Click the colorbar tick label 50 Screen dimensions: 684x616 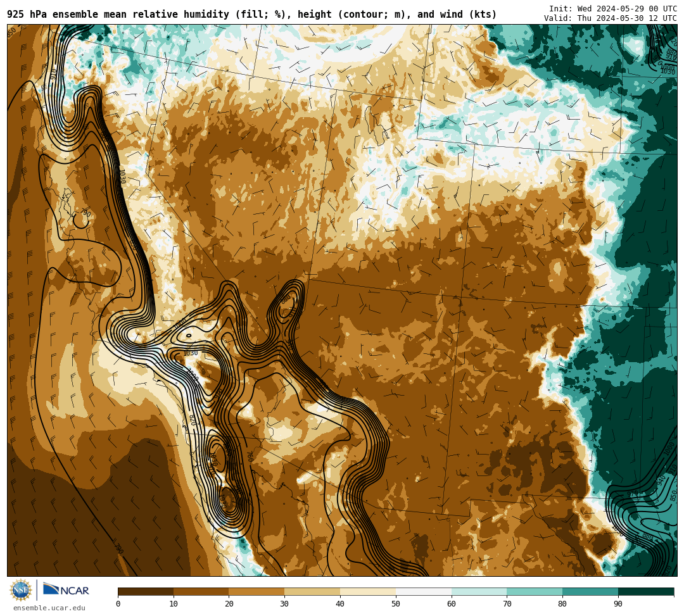[396, 604]
